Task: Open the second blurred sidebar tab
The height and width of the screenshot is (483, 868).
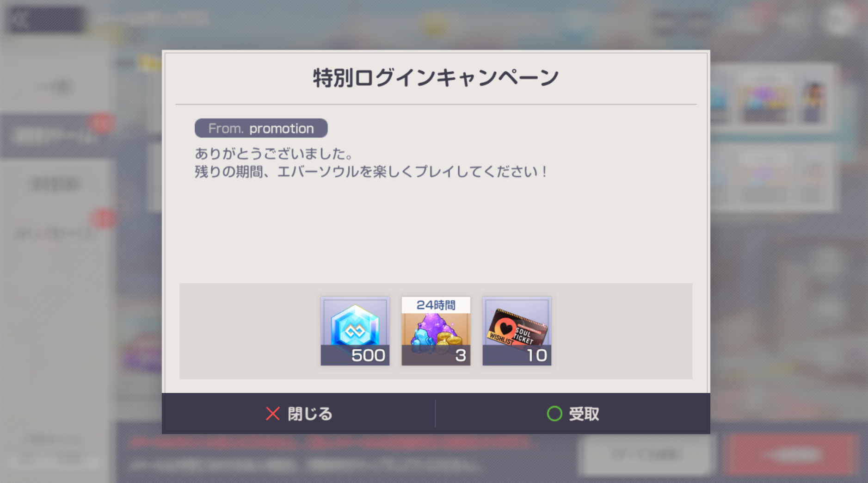Action: point(55,184)
